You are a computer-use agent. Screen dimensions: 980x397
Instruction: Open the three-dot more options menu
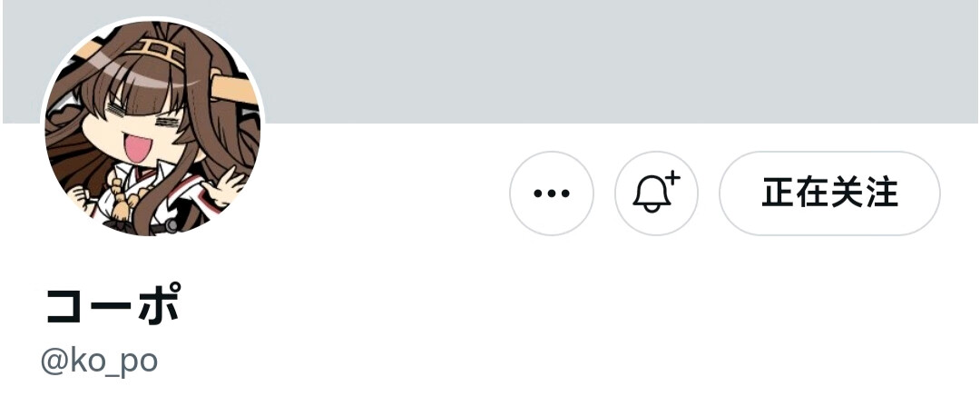[552, 194]
